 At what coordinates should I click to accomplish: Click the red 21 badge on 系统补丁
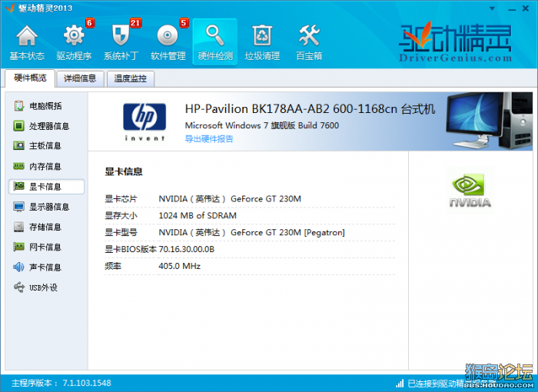pos(135,23)
